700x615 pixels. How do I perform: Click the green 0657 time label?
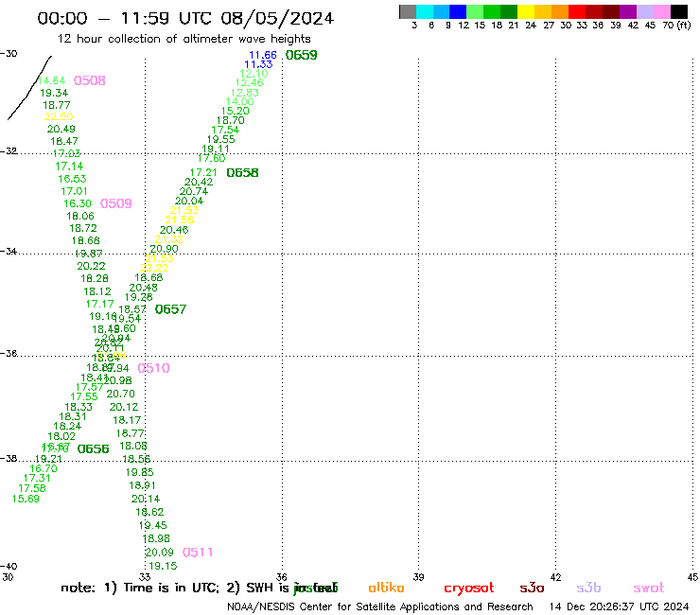click(170, 309)
